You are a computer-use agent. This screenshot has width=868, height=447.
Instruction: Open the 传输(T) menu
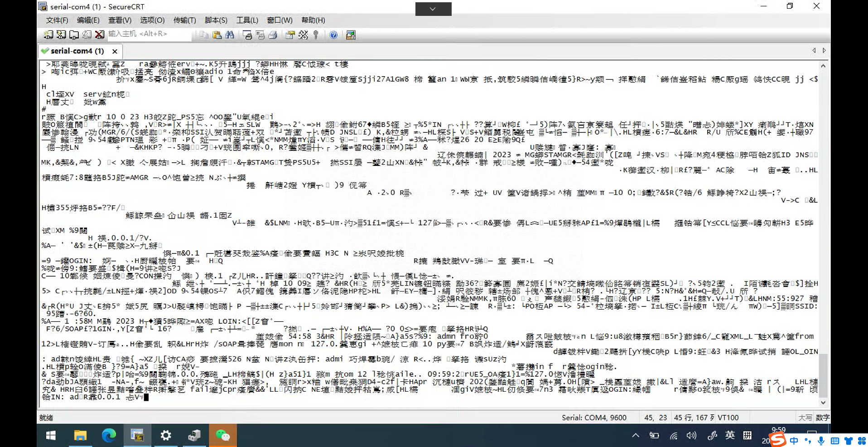pos(185,20)
